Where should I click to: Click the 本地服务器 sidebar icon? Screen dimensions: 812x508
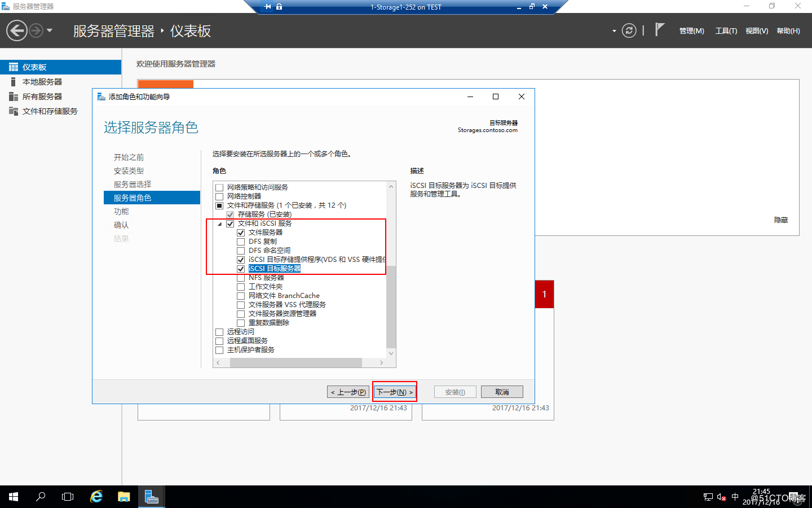click(x=14, y=82)
